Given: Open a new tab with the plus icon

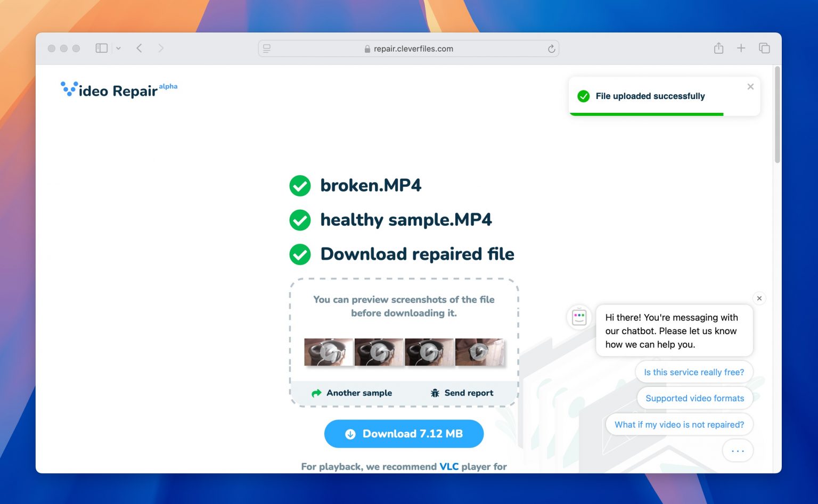Looking at the screenshot, I should [741, 48].
